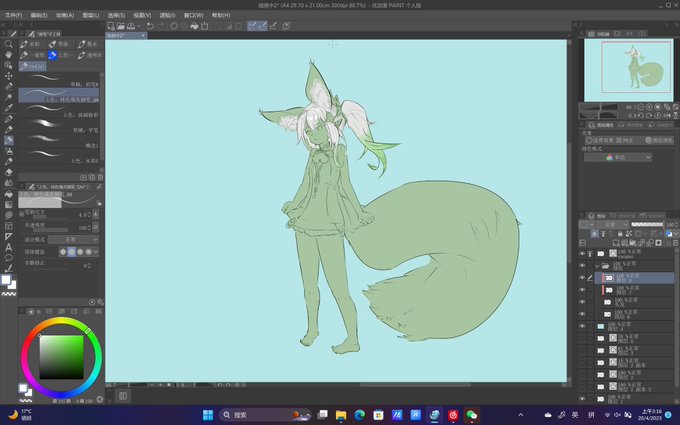Open Microsoft Edge from the taskbar
680x425 pixels.
point(359,414)
